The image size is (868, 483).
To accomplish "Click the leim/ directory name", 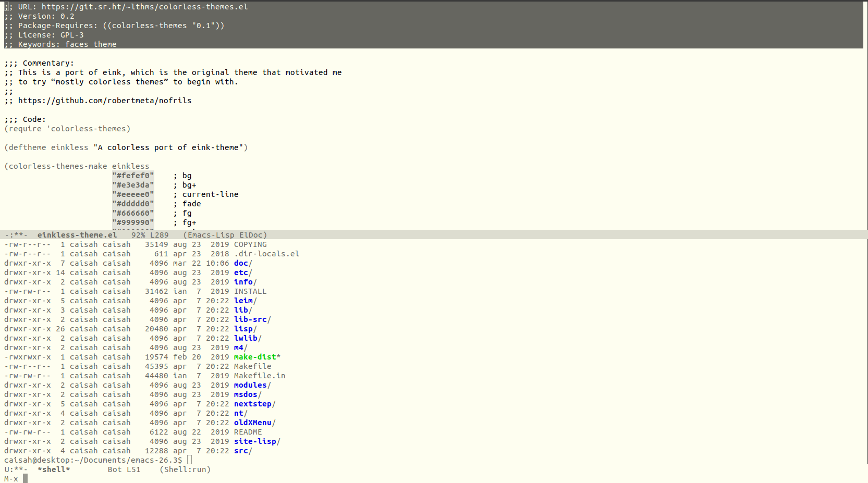I will pos(245,301).
